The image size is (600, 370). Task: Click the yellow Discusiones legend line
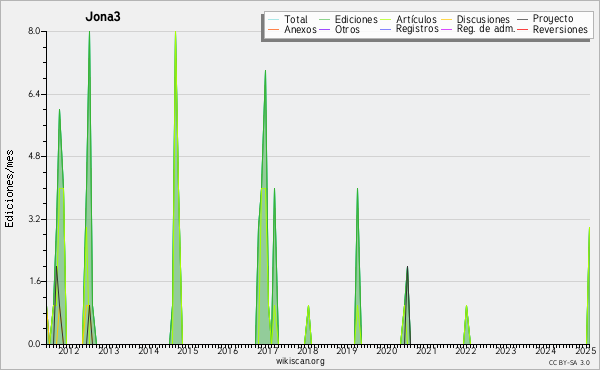point(446,19)
